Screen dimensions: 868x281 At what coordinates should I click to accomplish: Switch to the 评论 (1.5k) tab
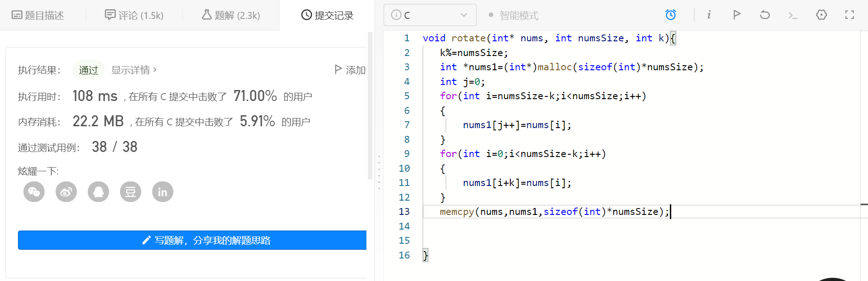pyautogui.click(x=134, y=15)
